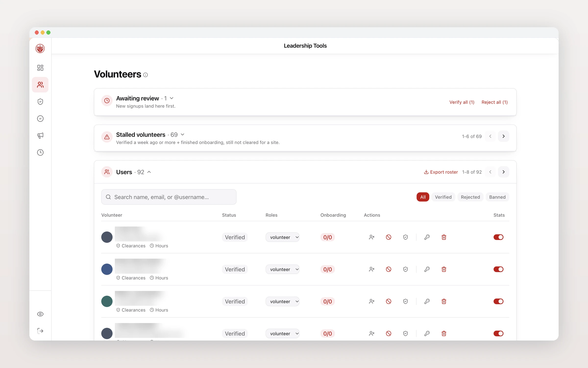Click the trash icon in third user row
588x368 pixels.
pos(444,301)
